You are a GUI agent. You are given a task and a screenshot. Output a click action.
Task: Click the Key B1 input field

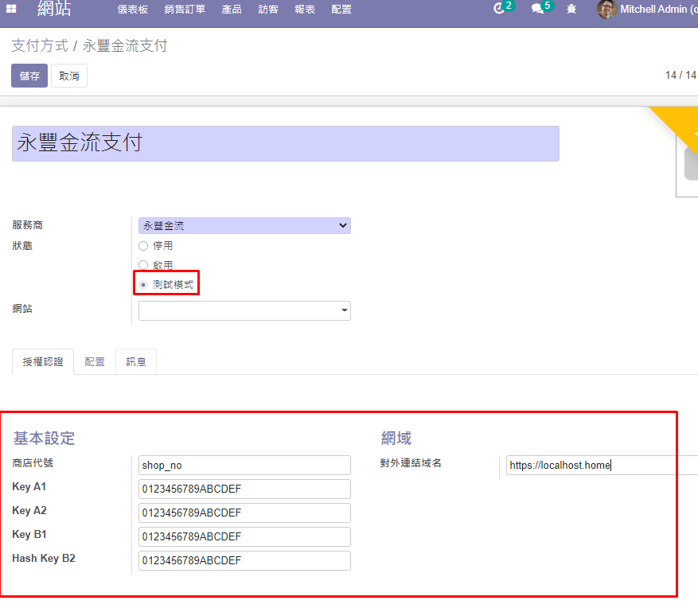[244, 536]
